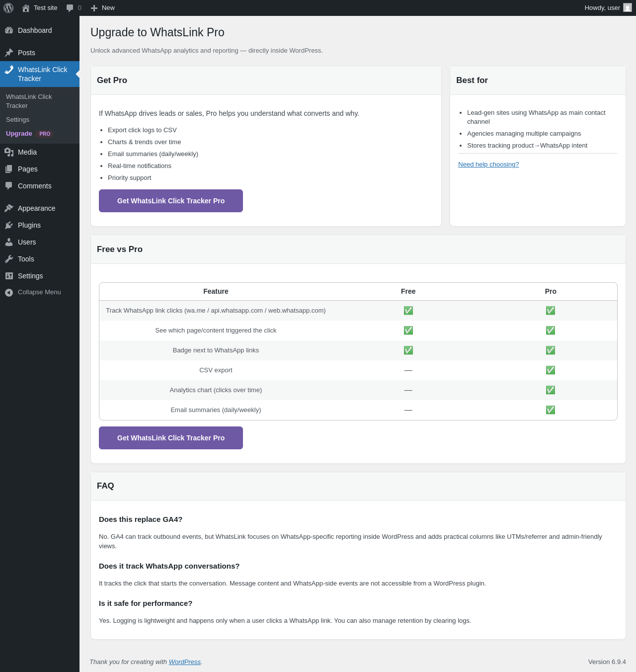Open the Pages menu item
Screen dimensions: 636x672
(28, 169)
